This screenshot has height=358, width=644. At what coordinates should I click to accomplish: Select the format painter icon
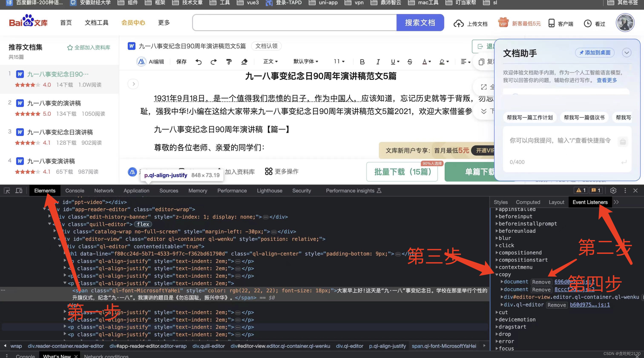point(229,62)
